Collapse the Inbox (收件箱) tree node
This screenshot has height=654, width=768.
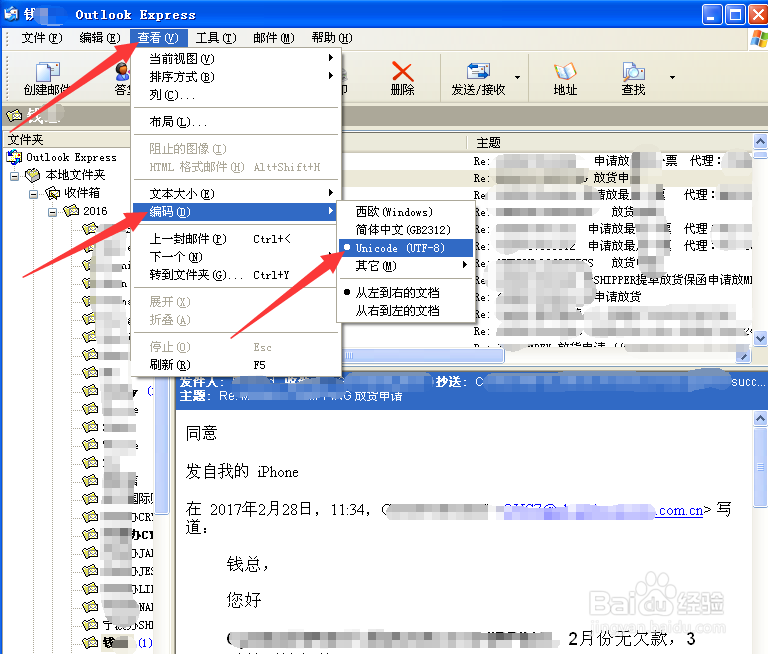pos(33,194)
